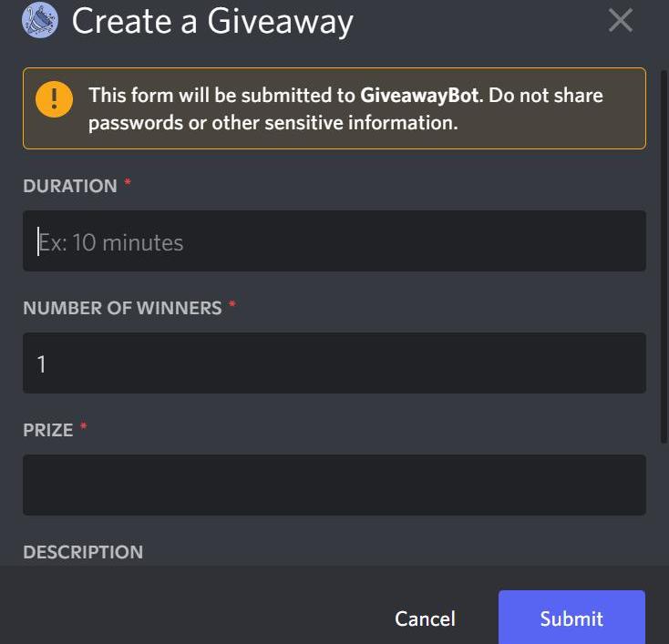Viewport: 669px width, 644px height.
Task: Click the PRIZE field label
Action: (47, 430)
